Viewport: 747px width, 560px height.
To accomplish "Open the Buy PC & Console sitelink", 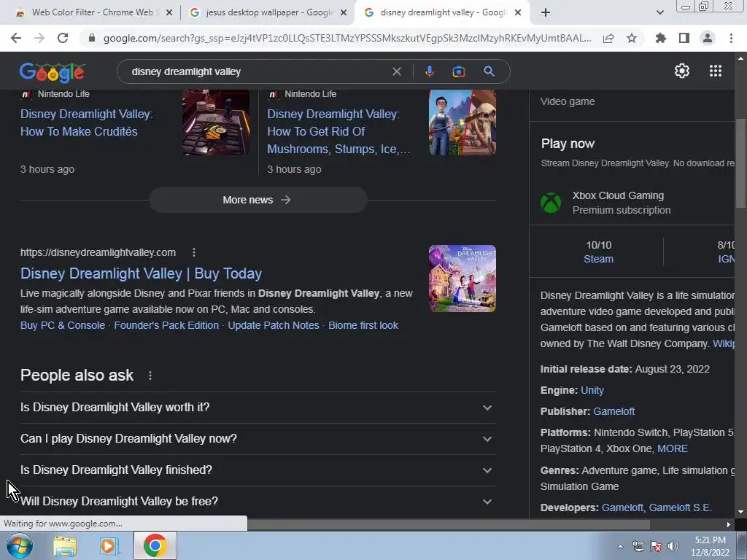I will (63, 326).
